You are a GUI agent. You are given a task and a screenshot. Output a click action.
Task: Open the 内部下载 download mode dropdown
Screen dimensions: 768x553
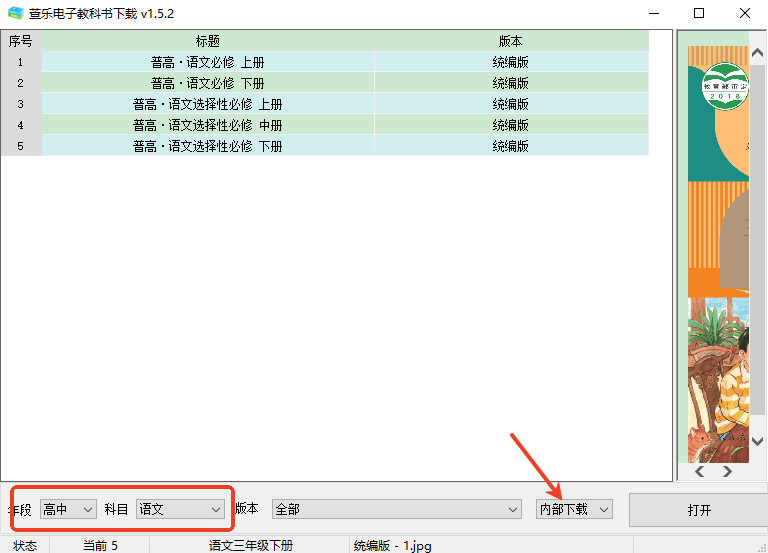[574, 509]
